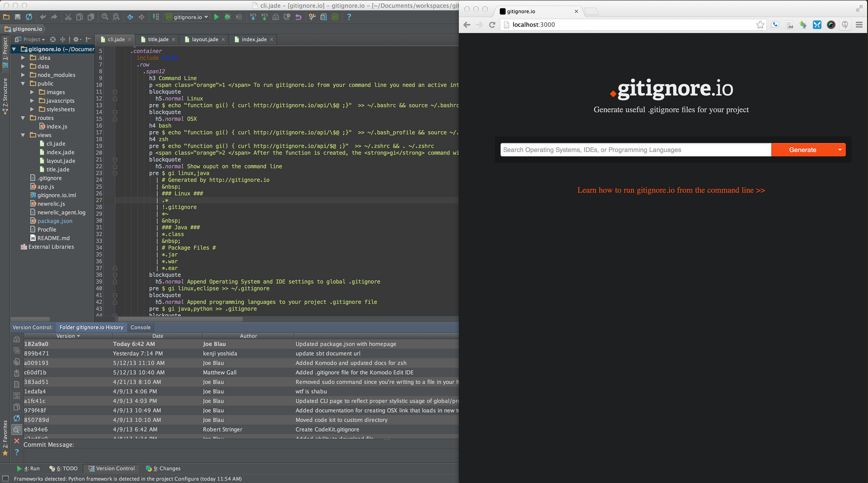This screenshot has height=483, width=868.
Task: Reload the page in Chrome
Action: click(x=492, y=24)
